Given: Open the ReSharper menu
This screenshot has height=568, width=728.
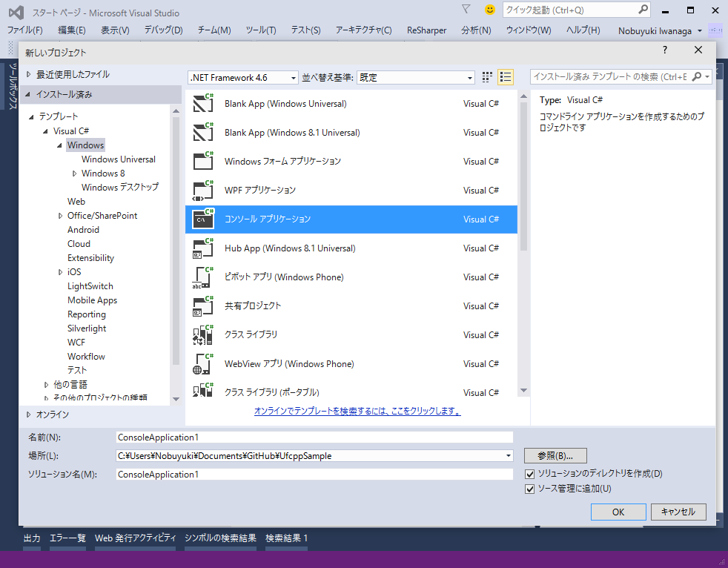Looking at the screenshot, I should point(427,30).
